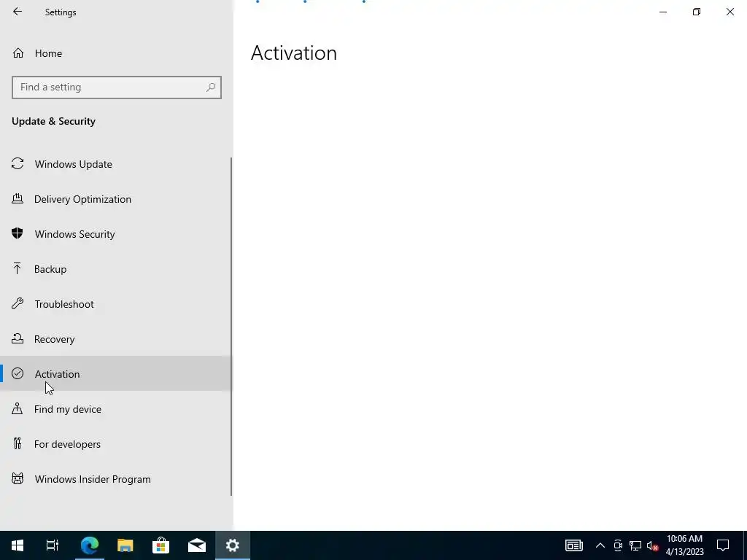747x560 pixels.
Task: Open the Mail app from taskbar
Action: [x=197, y=545]
